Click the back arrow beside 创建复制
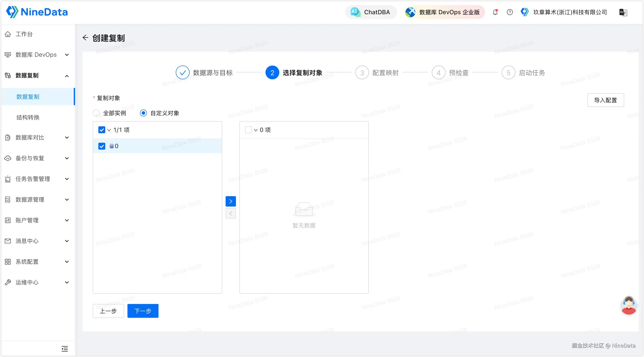Viewport: 644px width, 357px height. point(85,38)
